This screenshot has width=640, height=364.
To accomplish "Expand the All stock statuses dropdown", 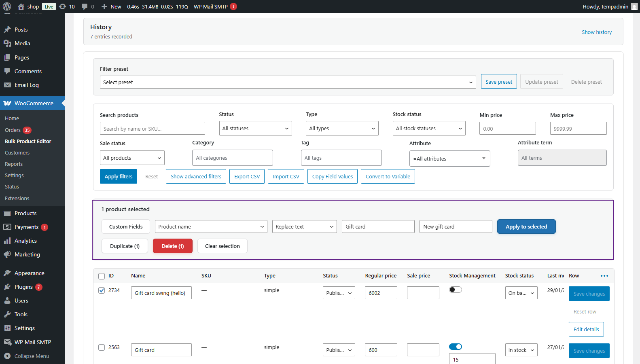I will tap(429, 129).
